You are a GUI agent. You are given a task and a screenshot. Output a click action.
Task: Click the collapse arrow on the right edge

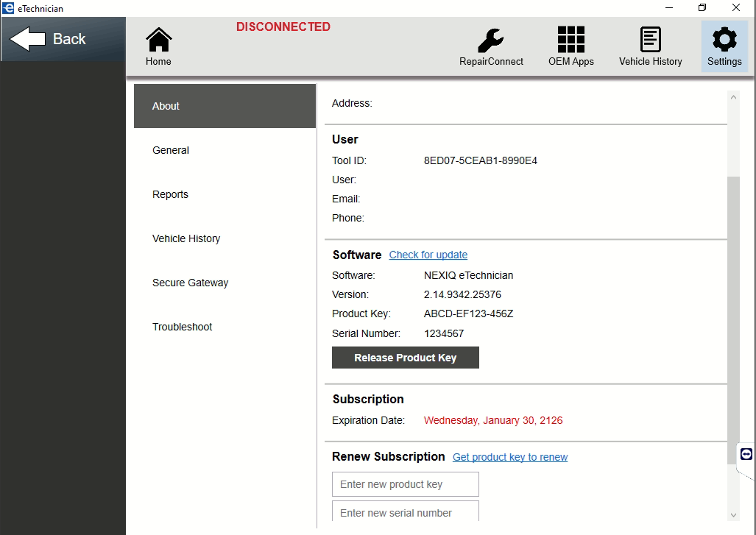coord(746,454)
